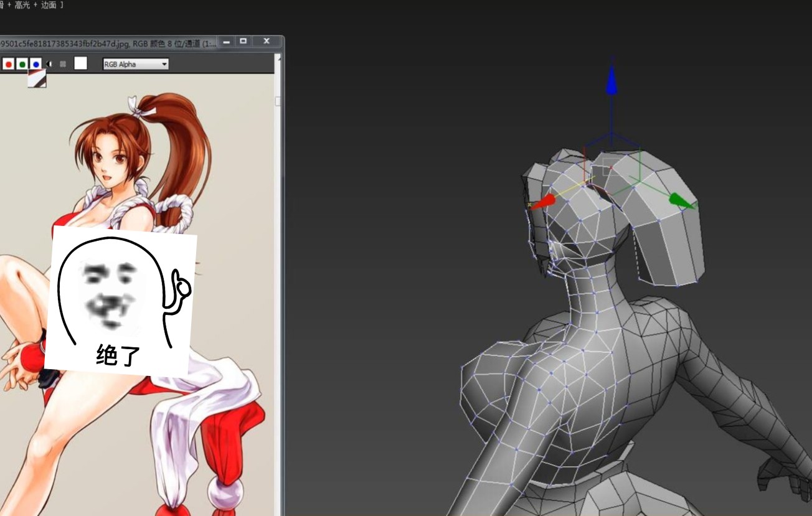Toggle the blue channel button
Image resolution: width=812 pixels, height=516 pixels.
(x=36, y=64)
